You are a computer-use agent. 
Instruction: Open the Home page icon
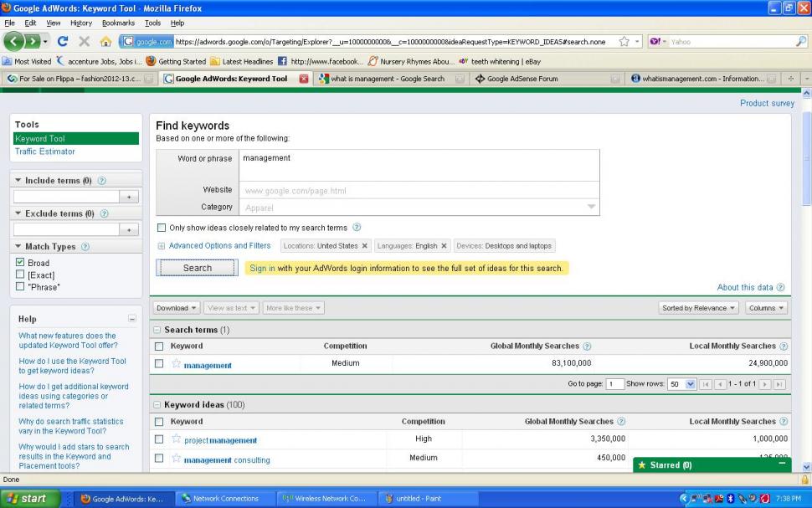[x=105, y=42]
